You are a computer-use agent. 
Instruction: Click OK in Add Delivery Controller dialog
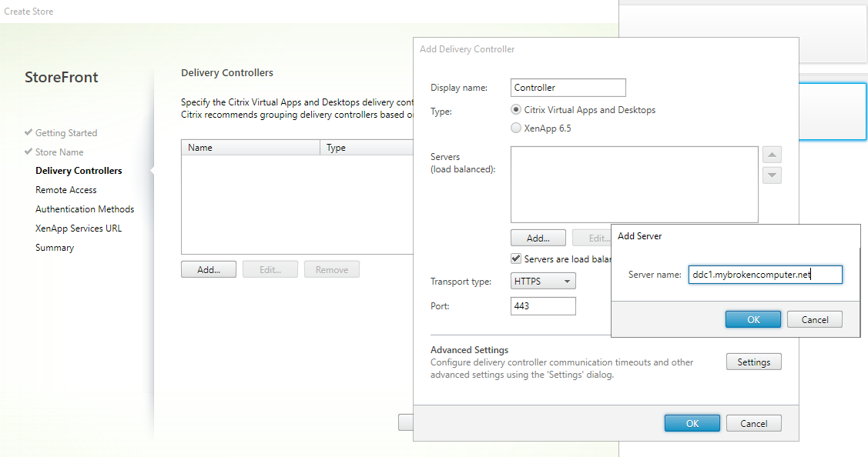coord(692,423)
